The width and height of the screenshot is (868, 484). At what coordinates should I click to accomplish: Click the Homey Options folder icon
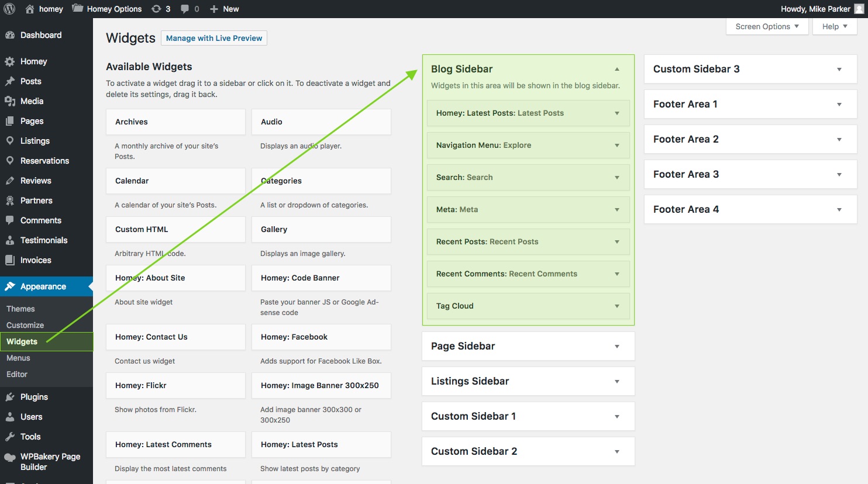click(x=77, y=8)
